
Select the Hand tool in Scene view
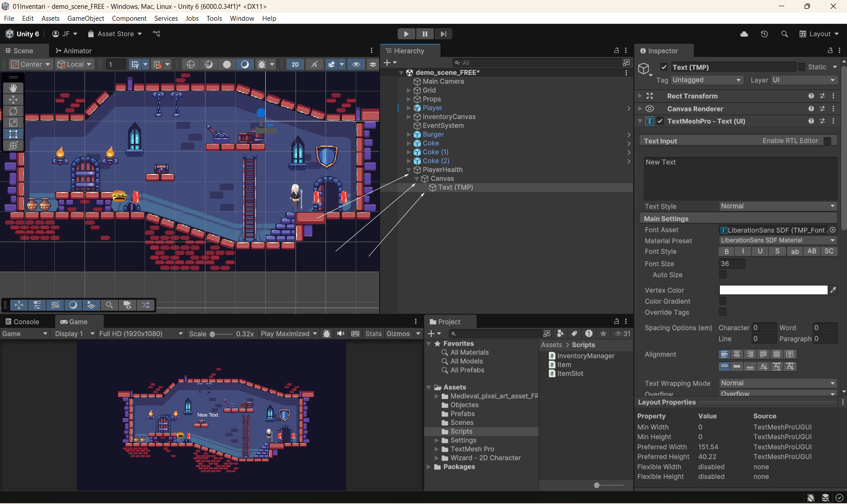coord(13,88)
